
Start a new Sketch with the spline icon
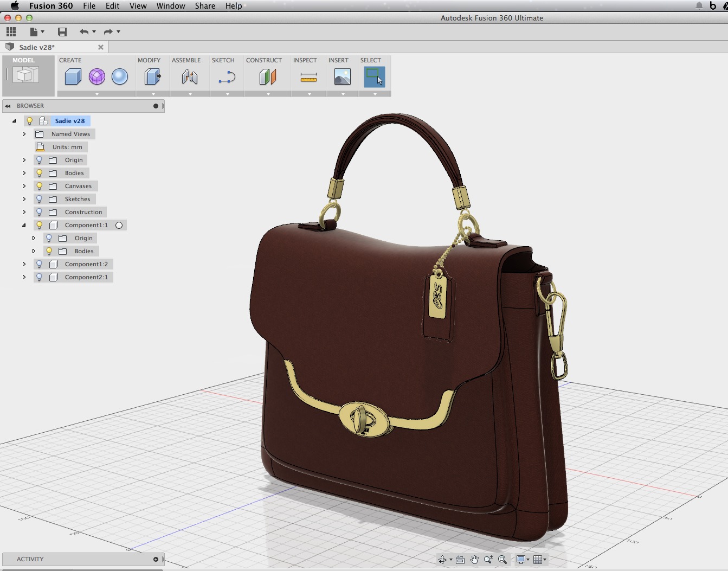pos(227,77)
